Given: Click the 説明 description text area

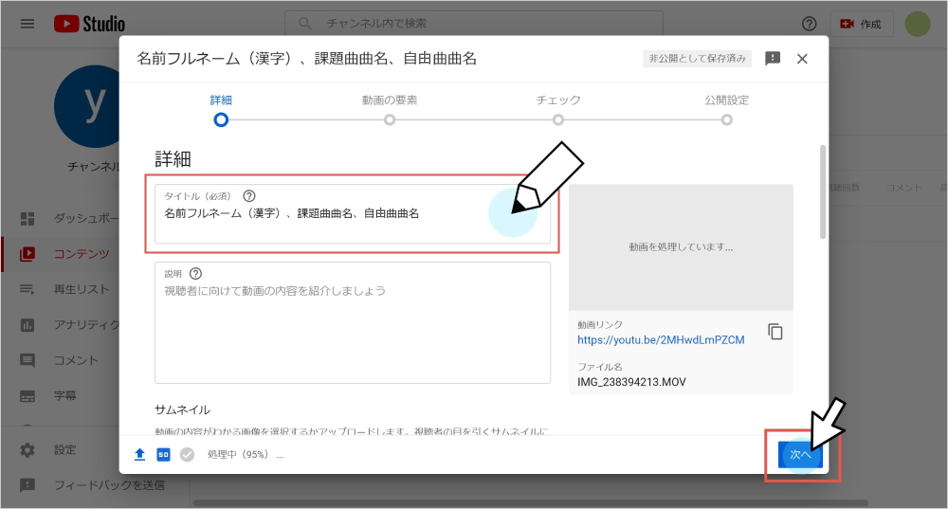Looking at the screenshot, I should pos(352,330).
